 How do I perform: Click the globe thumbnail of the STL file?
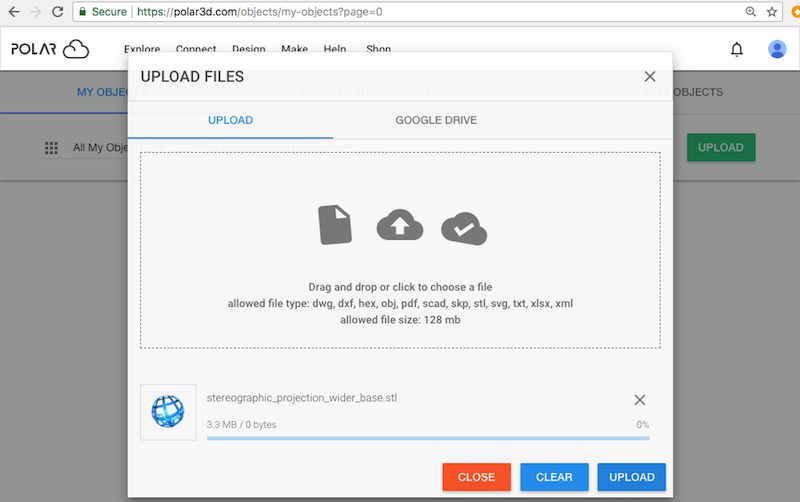pos(168,412)
